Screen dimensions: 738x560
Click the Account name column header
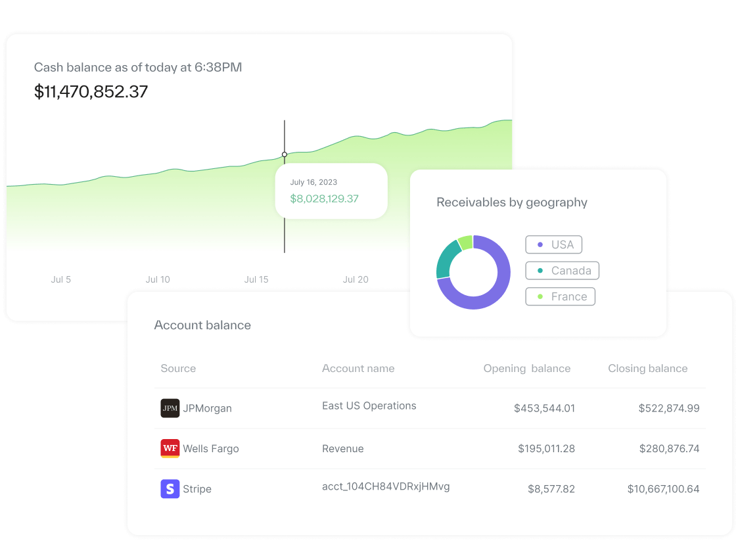tap(358, 368)
